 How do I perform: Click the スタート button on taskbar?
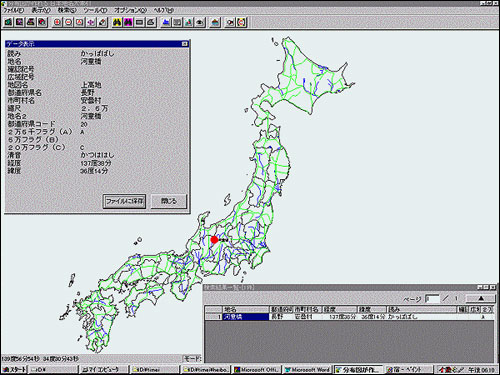click(14, 369)
